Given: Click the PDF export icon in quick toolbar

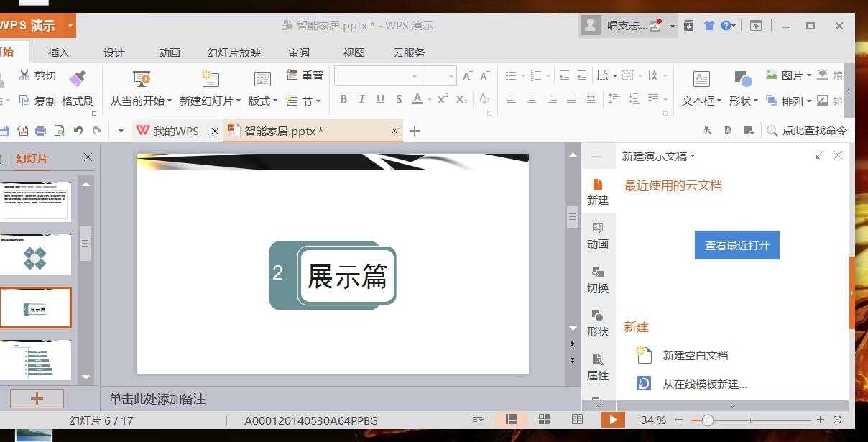Looking at the screenshot, I should 23,131.
